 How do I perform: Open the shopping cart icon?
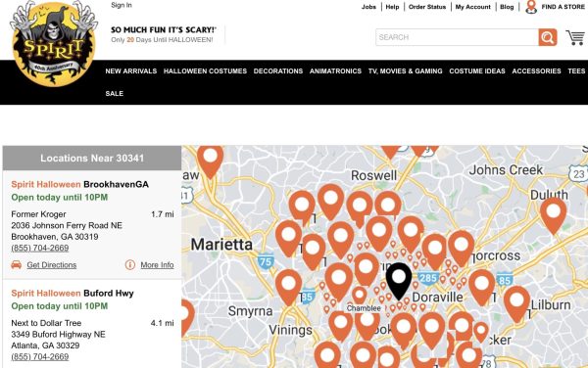pos(575,37)
